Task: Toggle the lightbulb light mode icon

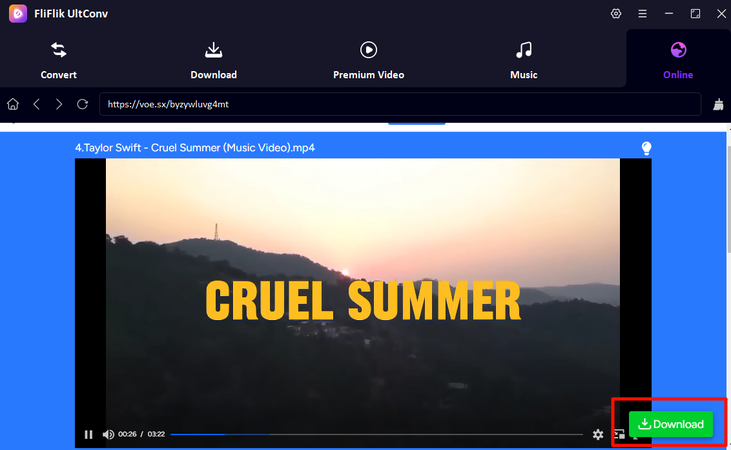Action: click(646, 148)
